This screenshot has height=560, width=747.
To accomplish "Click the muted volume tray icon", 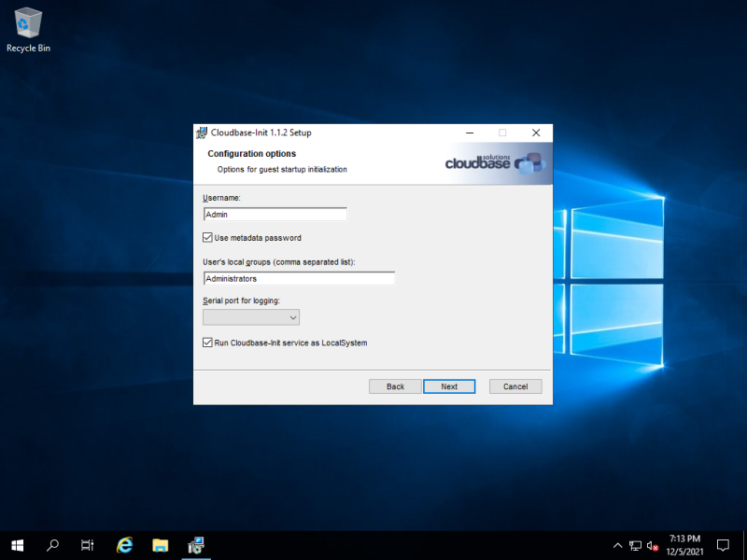I will click(x=652, y=546).
